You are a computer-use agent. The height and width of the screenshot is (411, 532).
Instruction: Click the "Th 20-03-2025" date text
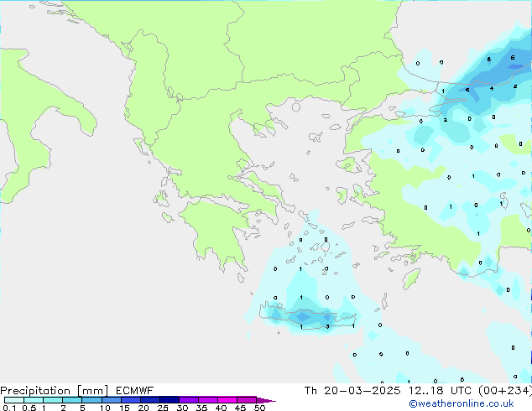(352, 391)
